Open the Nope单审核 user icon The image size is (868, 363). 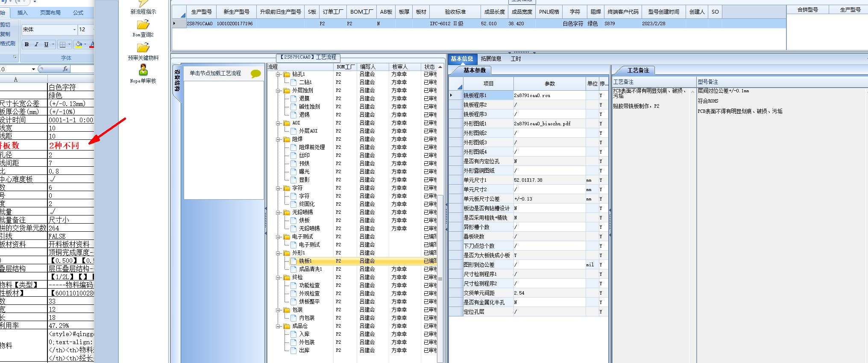tap(143, 70)
